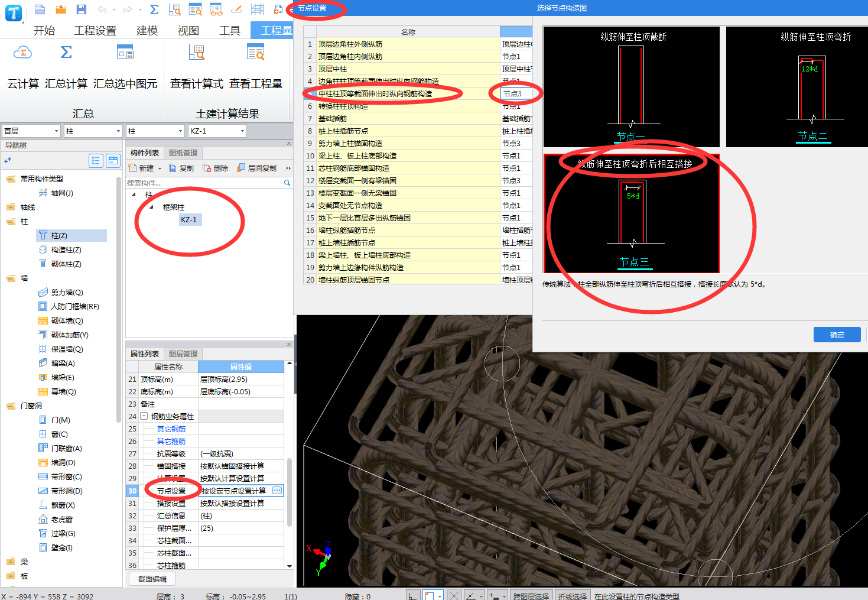
Task: Click the 其它钢筋 link in properties
Action: pos(171,429)
